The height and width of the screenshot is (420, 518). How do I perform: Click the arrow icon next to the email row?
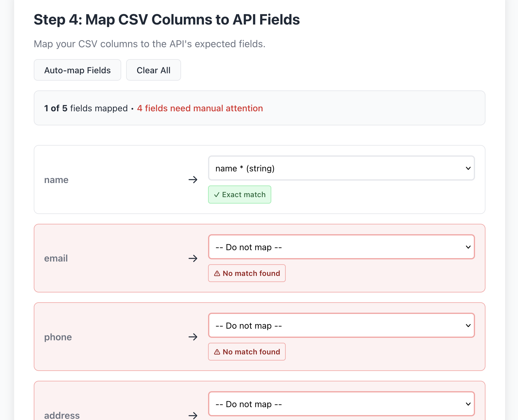pyautogui.click(x=193, y=258)
